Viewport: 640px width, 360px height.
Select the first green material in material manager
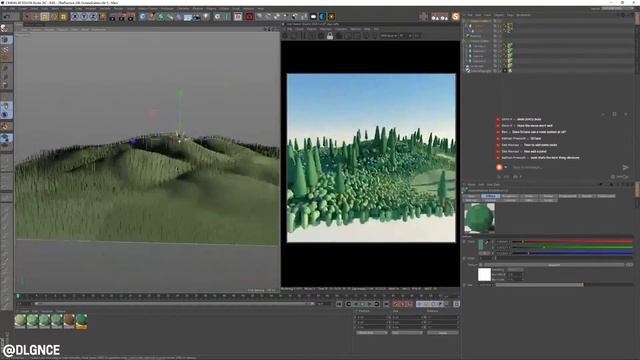click(20, 321)
